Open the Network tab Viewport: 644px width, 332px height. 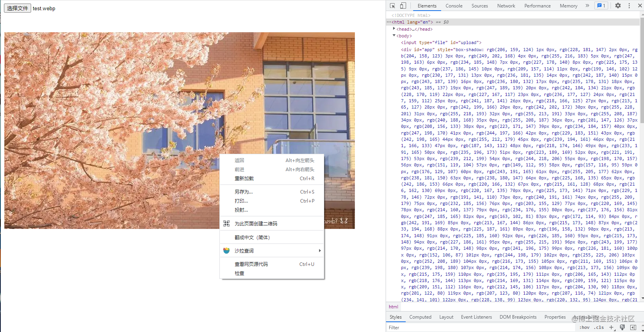[x=506, y=6]
